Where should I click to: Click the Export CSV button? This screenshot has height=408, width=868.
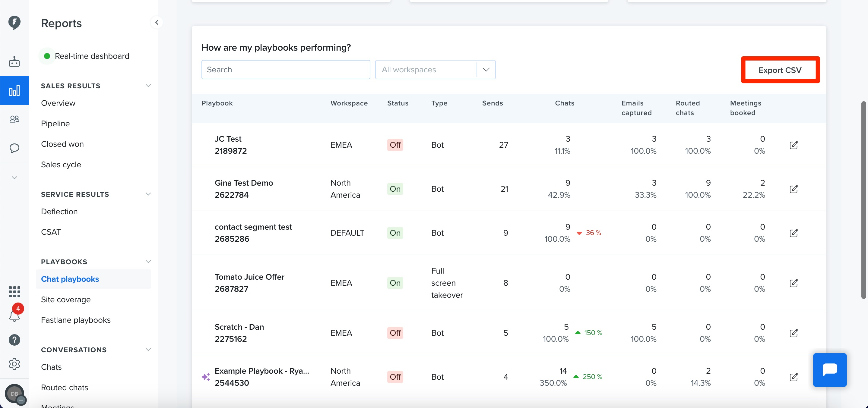click(x=780, y=70)
